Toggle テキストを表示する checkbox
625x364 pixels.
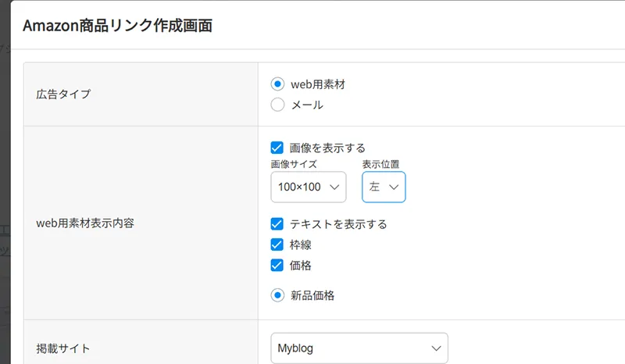[277, 224]
